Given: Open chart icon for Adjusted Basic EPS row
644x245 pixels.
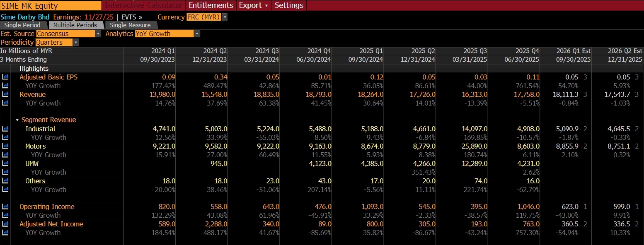Looking at the screenshot, I should (x=5, y=77).
